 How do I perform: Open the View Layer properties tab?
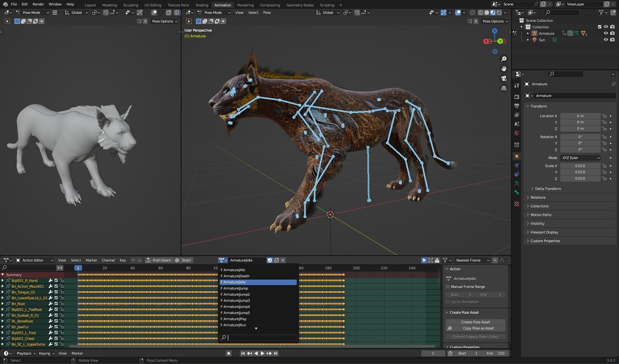pos(517,115)
